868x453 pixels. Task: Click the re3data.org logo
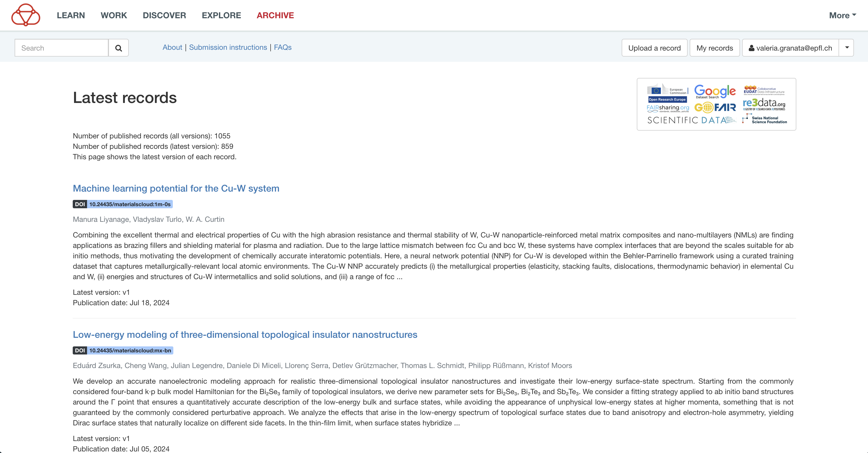(764, 104)
